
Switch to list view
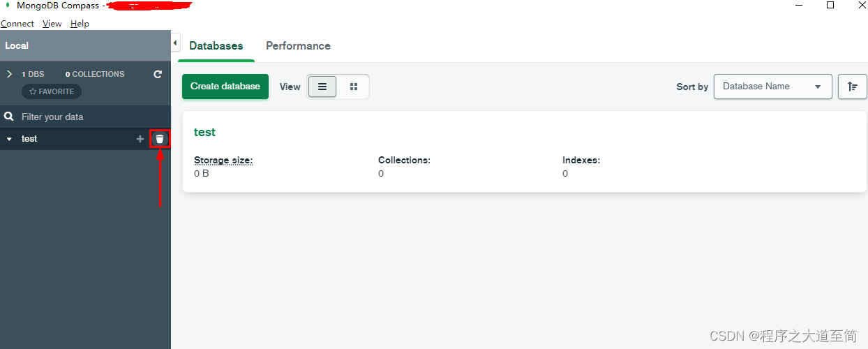[x=322, y=87]
